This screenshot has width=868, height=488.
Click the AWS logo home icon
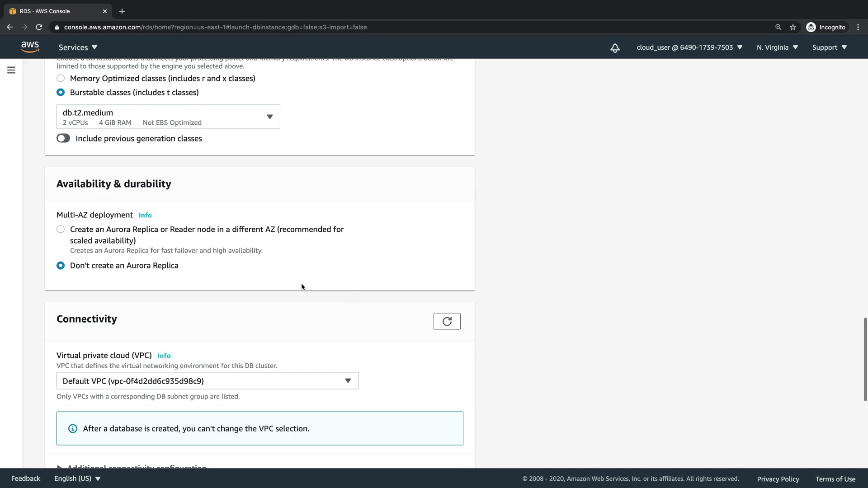30,47
